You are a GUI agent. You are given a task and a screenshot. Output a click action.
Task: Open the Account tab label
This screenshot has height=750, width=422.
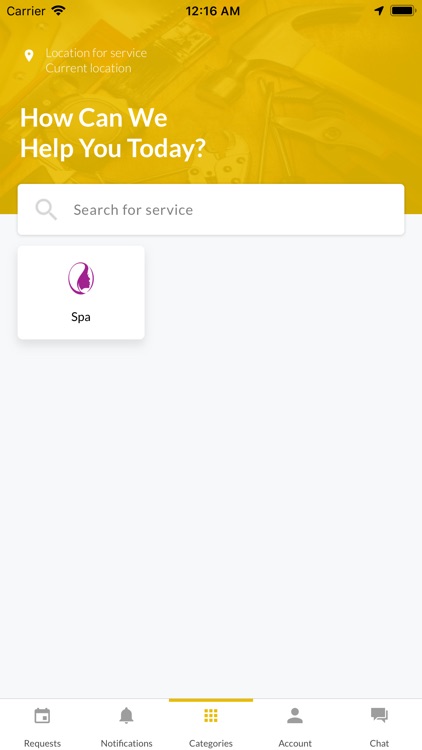coord(295,743)
